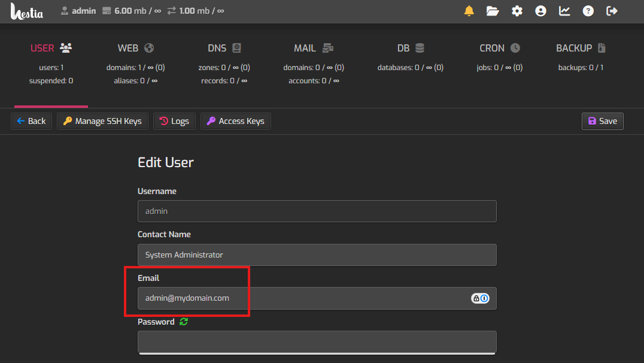The width and height of the screenshot is (644, 363).
Task: Open the file manager folder icon
Action: [493, 11]
